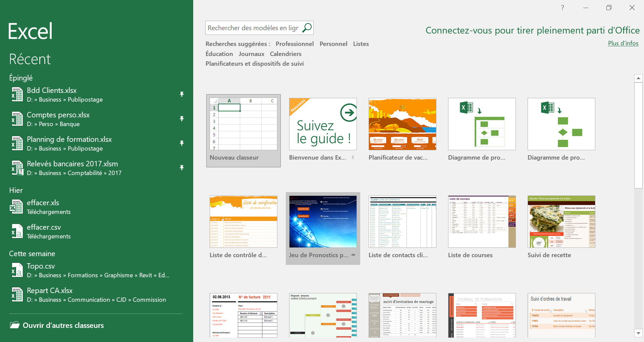644x342 pixels.
Task: Unpin Bdd Clients.xlsx from the pinned list
Action: [x=182, y=94]
